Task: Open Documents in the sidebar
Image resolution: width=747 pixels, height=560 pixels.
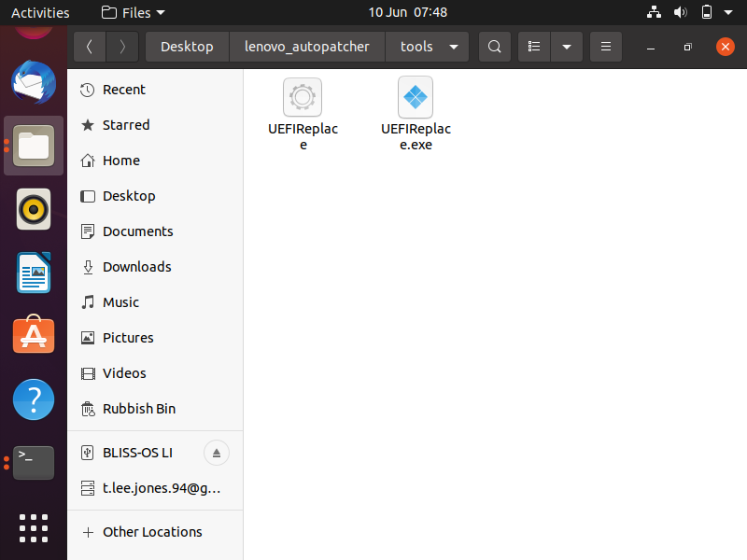Action: click(x=155, y=231)
